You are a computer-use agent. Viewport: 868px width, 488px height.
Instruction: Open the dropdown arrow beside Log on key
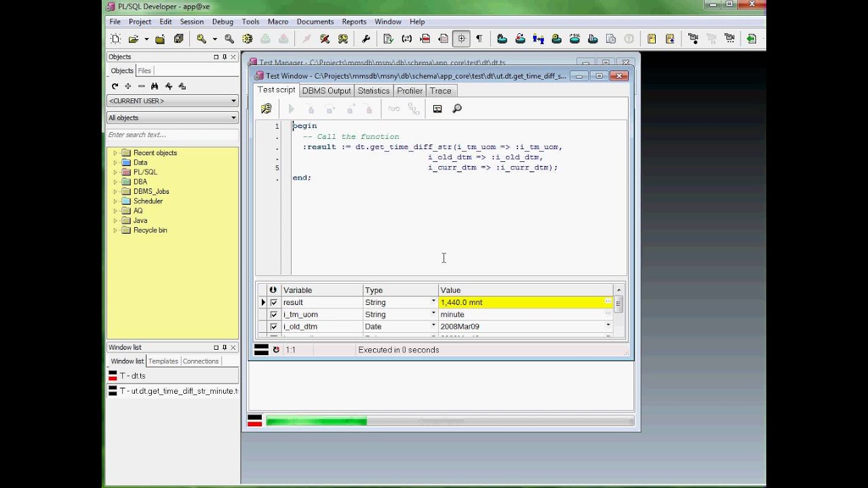pyautogui.click(x=214, y=39)
